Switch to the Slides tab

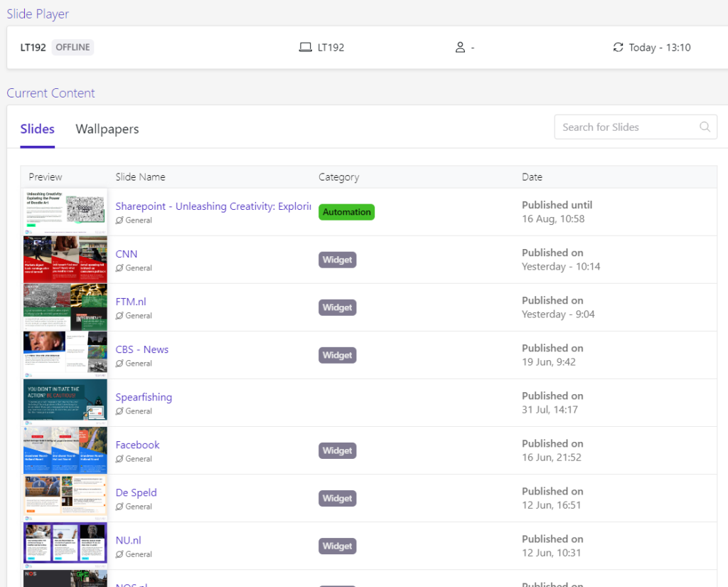click(37, 129)
